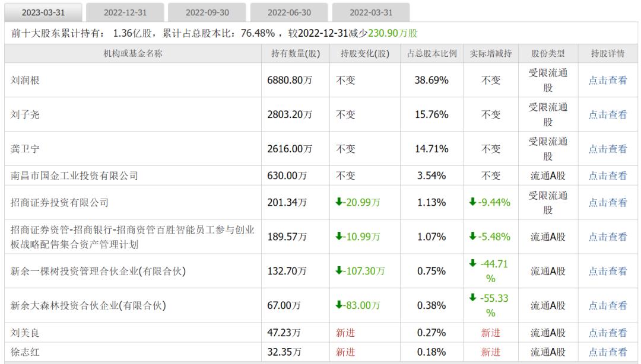Image resolution: width=641 pixels, height=364 pixels.
Task: Click the 630.00万 holding value
Action: [x=287, y=176]
